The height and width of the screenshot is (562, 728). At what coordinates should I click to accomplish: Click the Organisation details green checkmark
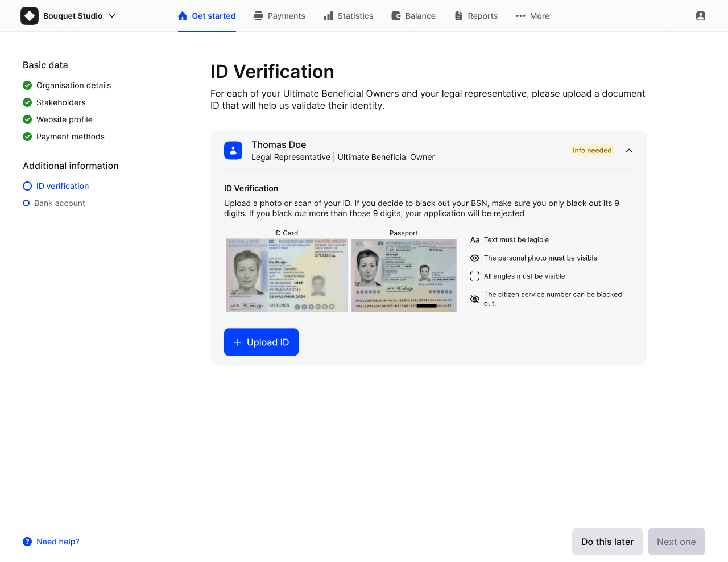[27, 85]
